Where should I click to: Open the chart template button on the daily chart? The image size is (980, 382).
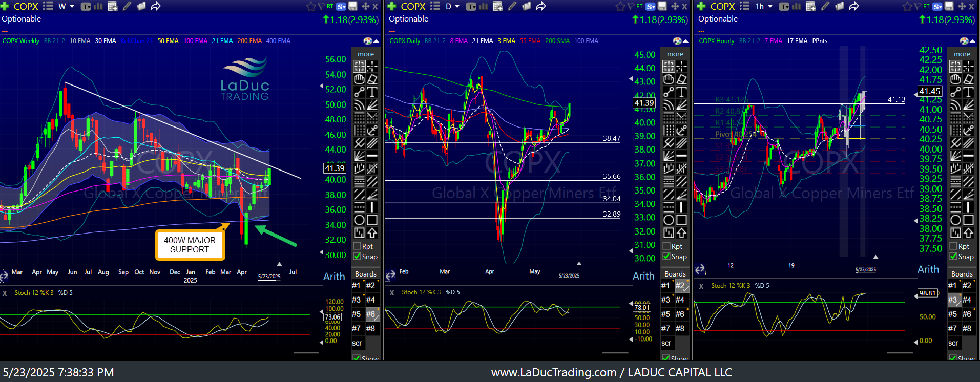click(471, 7)
